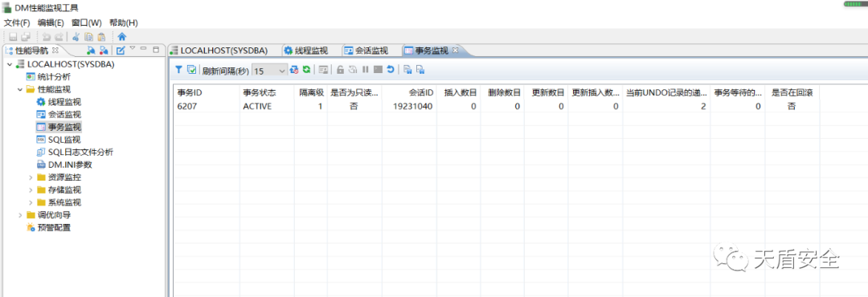Select 线程监视 in the navigation tree
The height and width of the screenshot is (297, 868).
[64, 102]
